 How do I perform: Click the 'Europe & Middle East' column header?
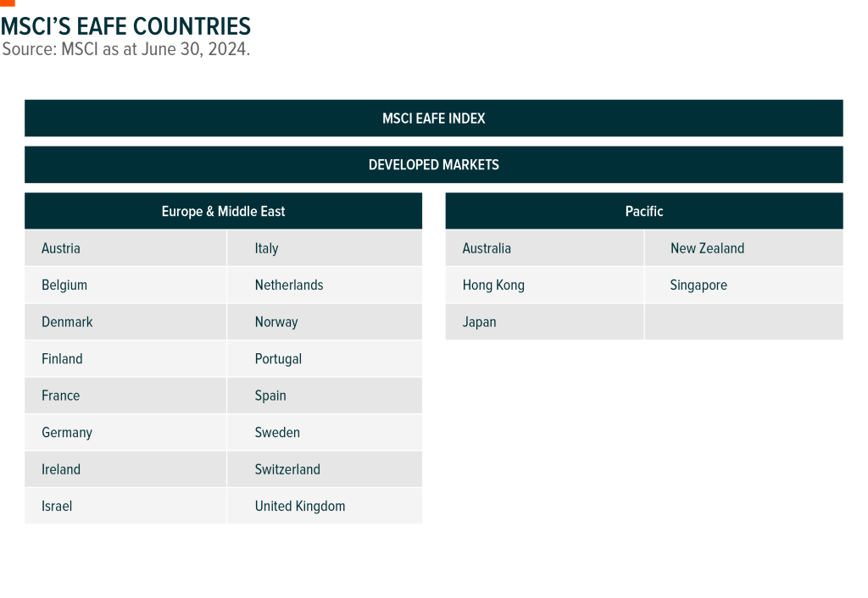223,211
